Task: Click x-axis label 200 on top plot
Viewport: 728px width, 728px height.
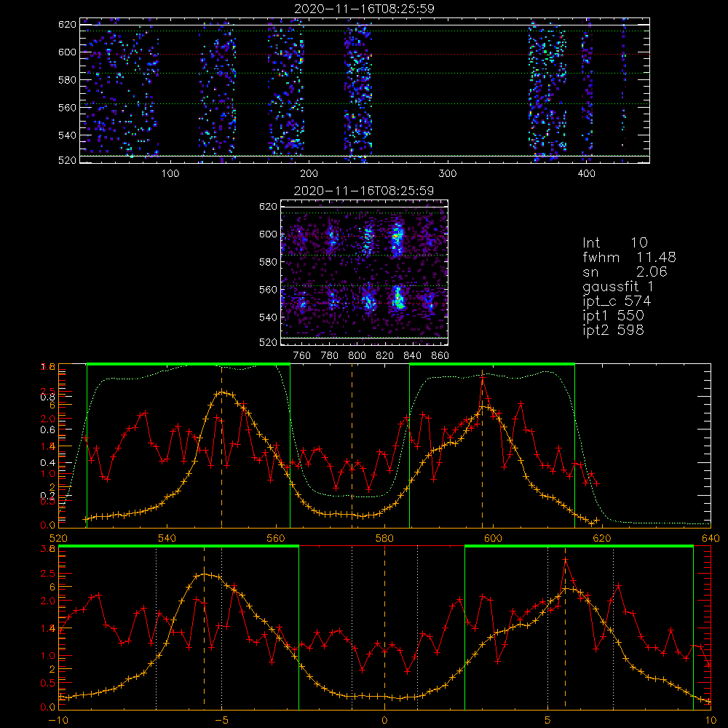Action: [309, 174]
